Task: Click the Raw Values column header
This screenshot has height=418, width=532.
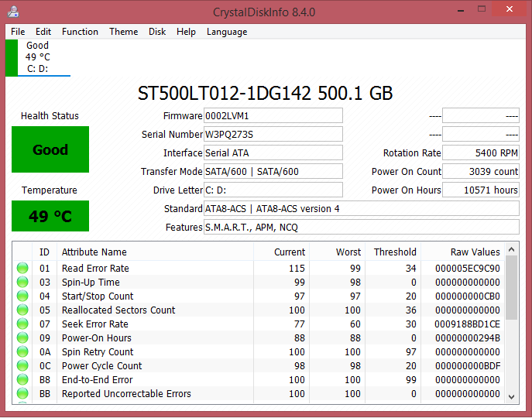Action: coord(463,252)
